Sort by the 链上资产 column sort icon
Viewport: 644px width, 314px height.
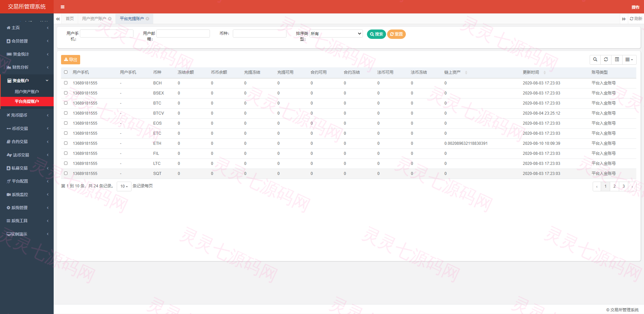click(466, 72)
